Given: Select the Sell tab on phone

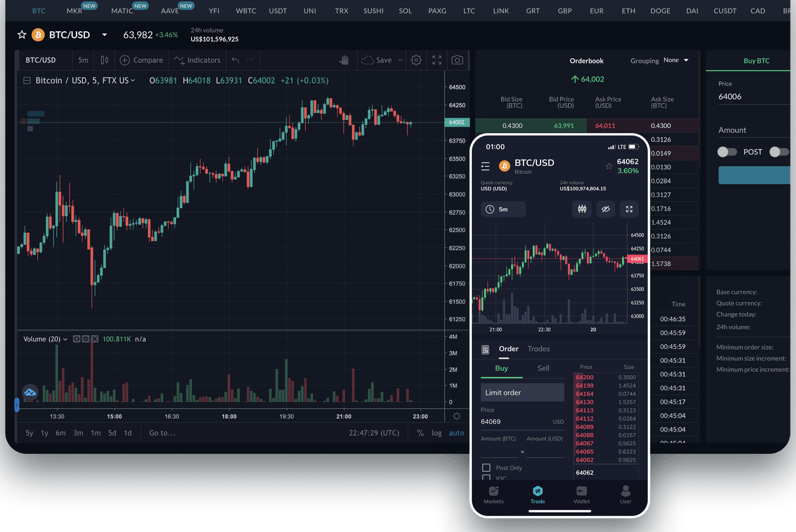Looking at the screenshot, I should pos(543,368).
